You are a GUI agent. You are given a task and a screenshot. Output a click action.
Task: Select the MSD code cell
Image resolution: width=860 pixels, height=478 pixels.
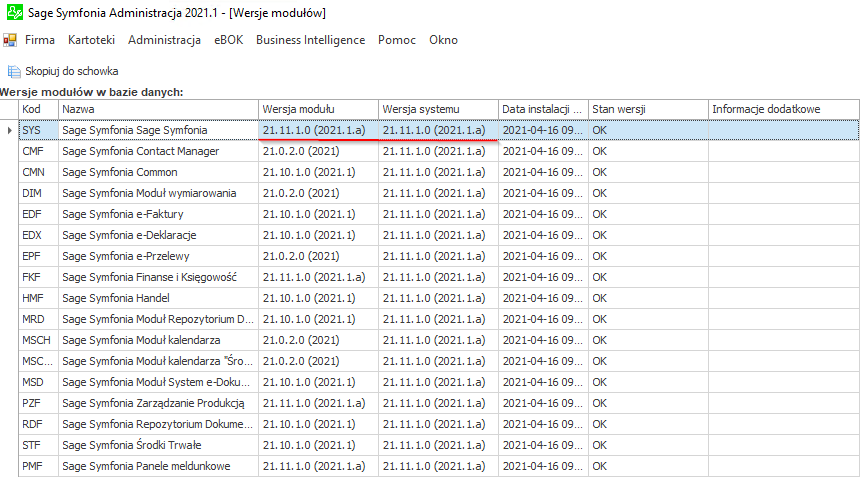(x=38, y=383)
